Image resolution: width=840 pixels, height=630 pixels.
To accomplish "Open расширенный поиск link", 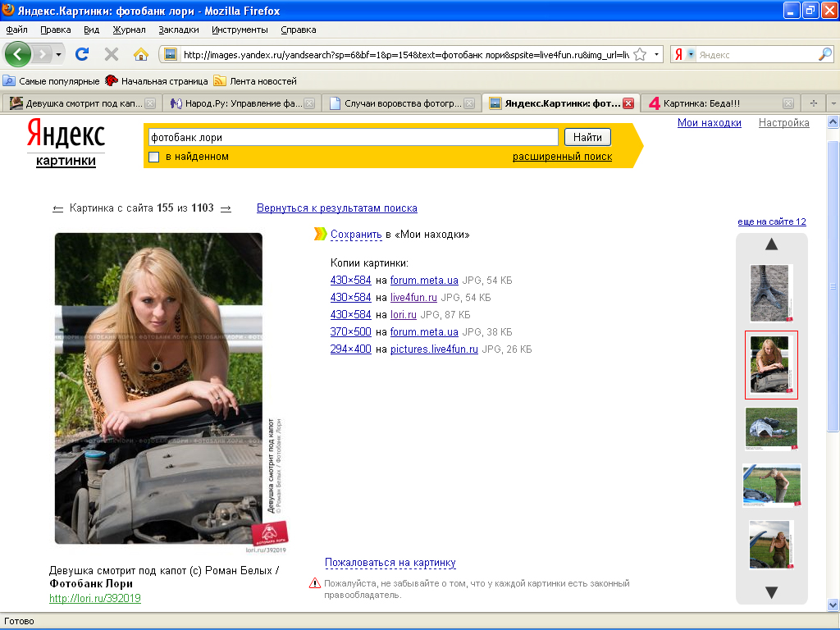I will 562,157.
